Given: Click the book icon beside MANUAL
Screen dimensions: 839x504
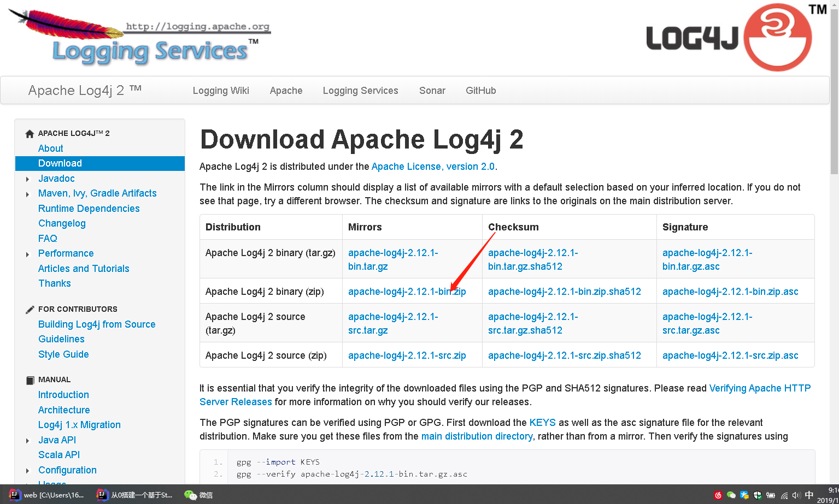Looking at the screenshot, I should tap(30, 380).
